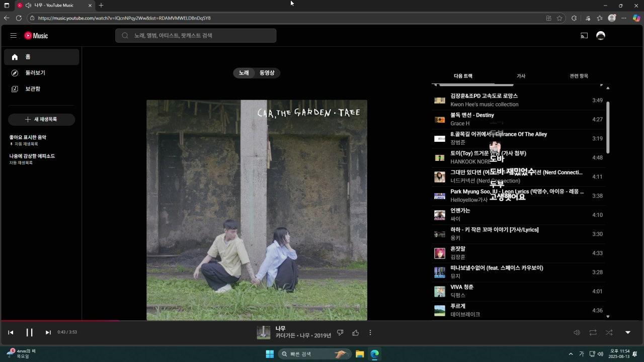The width and height of the screenshot is (644, 362).
Task: Play 하하 - 키 작은 꼬마 이야기 track
Action: [519, 234]
